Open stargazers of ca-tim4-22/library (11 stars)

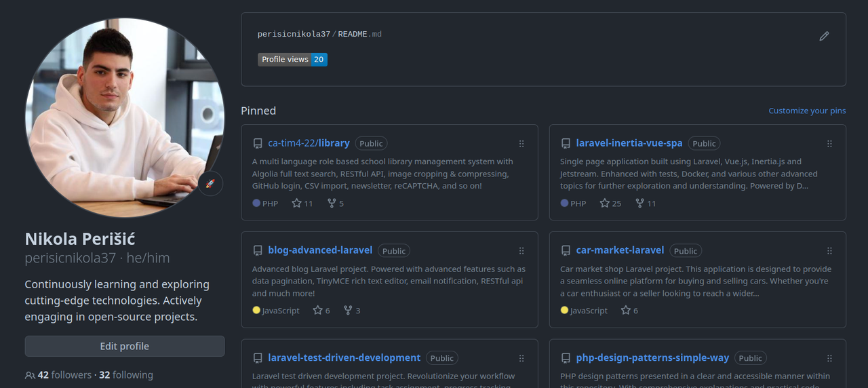302,203
